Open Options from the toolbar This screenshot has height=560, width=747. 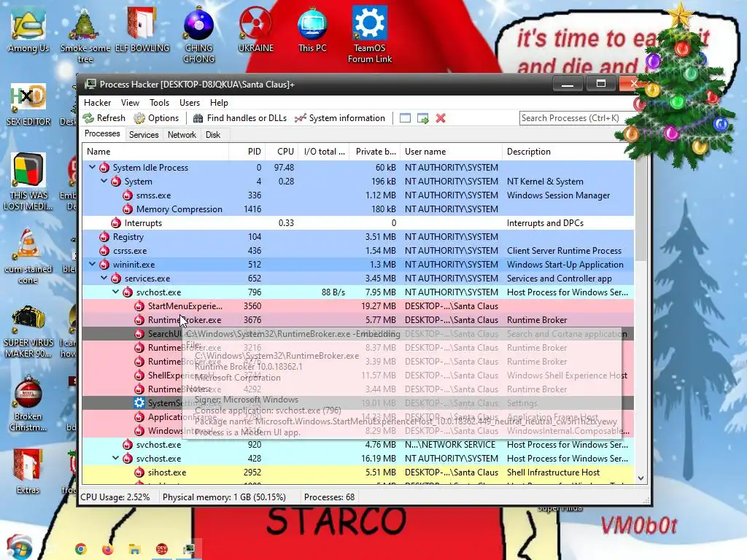156,118
